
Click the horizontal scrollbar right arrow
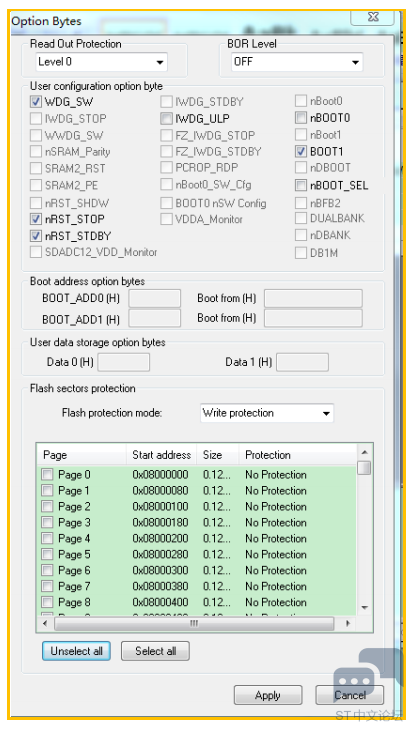[348, 623]
